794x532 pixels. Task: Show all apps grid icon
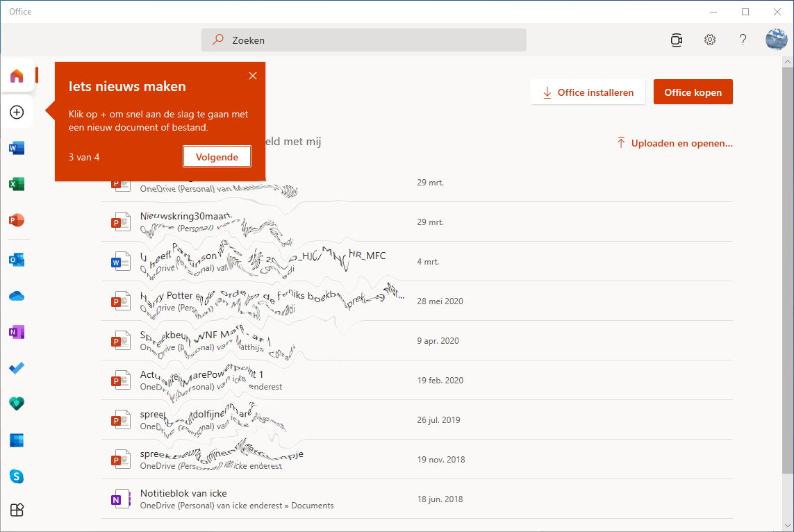(17, 510)
